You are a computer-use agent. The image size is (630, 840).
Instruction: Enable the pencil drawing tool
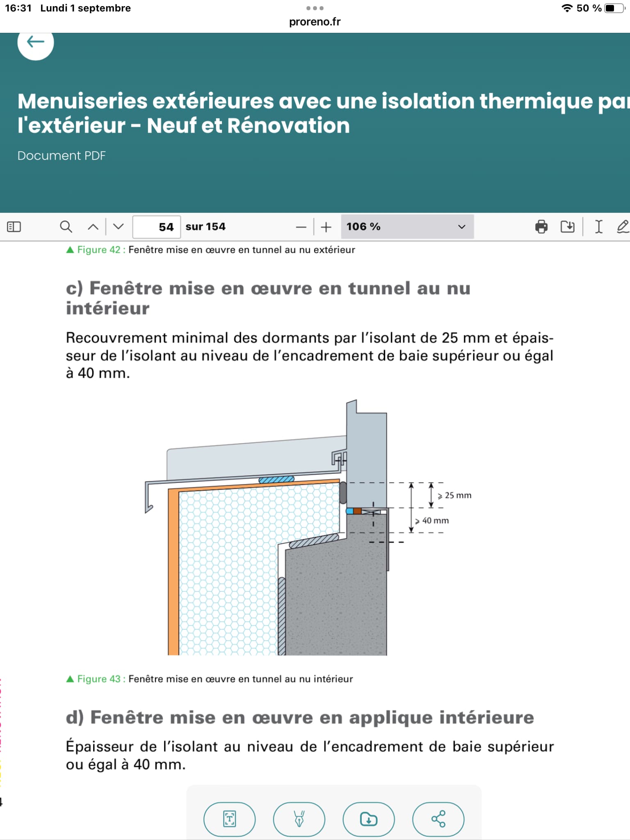pyautogui.click(x=623, y=227)
